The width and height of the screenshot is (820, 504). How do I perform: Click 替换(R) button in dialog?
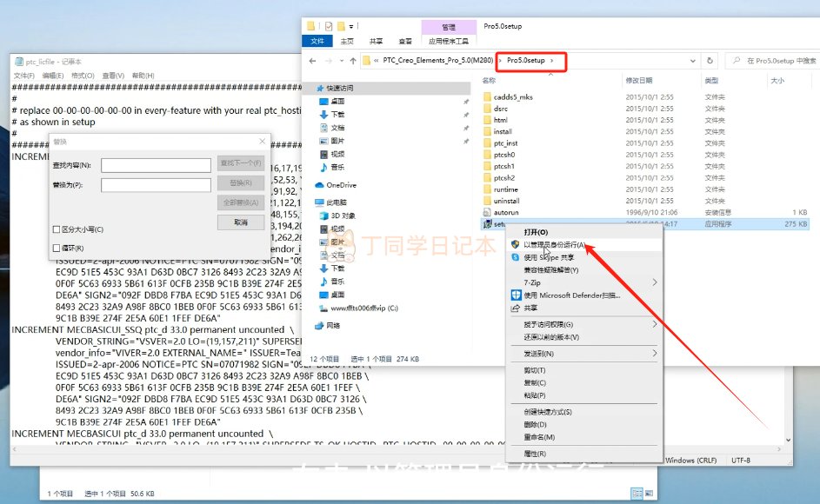(241, 183)
